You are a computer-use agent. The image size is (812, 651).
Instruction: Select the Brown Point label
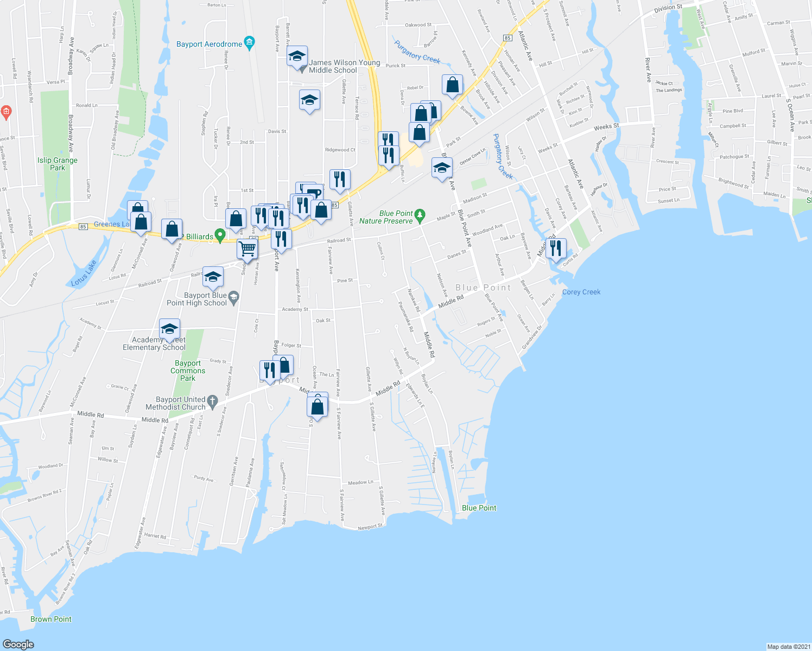(51, 619)
